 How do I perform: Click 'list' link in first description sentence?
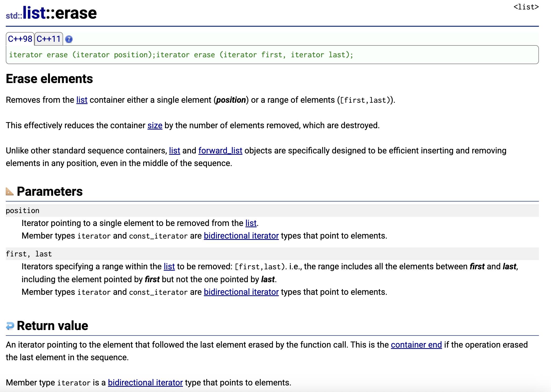pos(82,100)
